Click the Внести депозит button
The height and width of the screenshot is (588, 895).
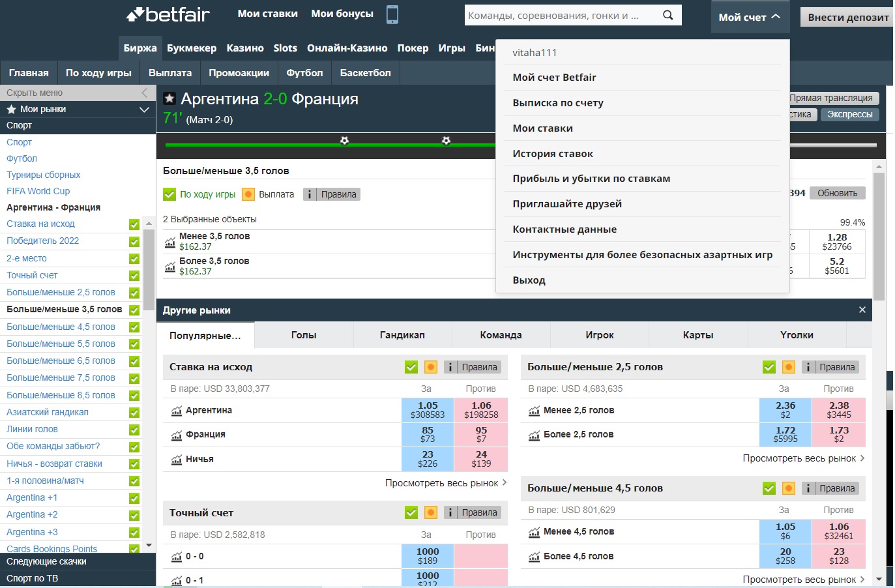pos(847,17)
